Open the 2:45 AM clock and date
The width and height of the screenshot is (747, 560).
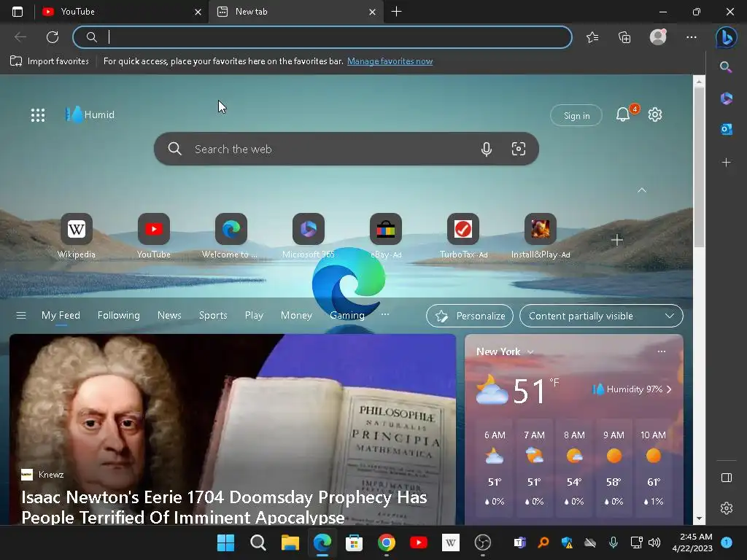692,542
